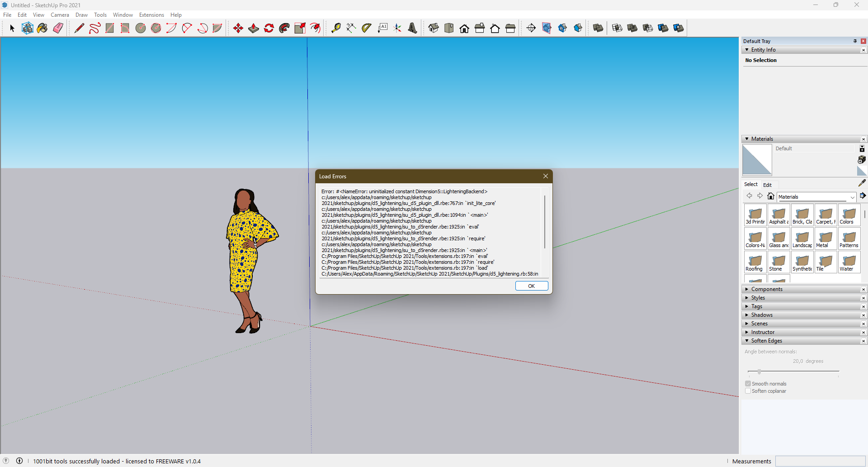Enable the Soften coplanar checkbox

[749, 391]
